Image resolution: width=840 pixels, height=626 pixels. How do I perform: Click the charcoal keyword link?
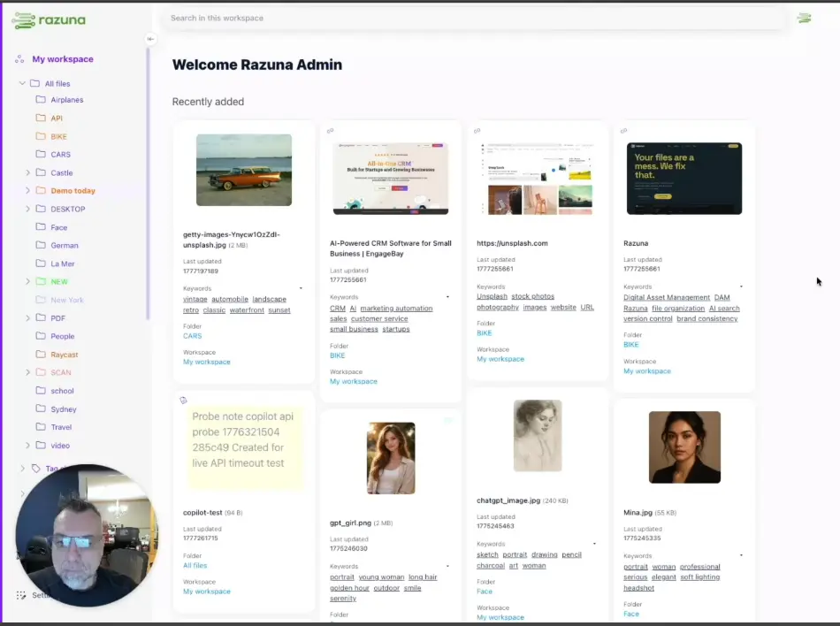click(491, 566)
